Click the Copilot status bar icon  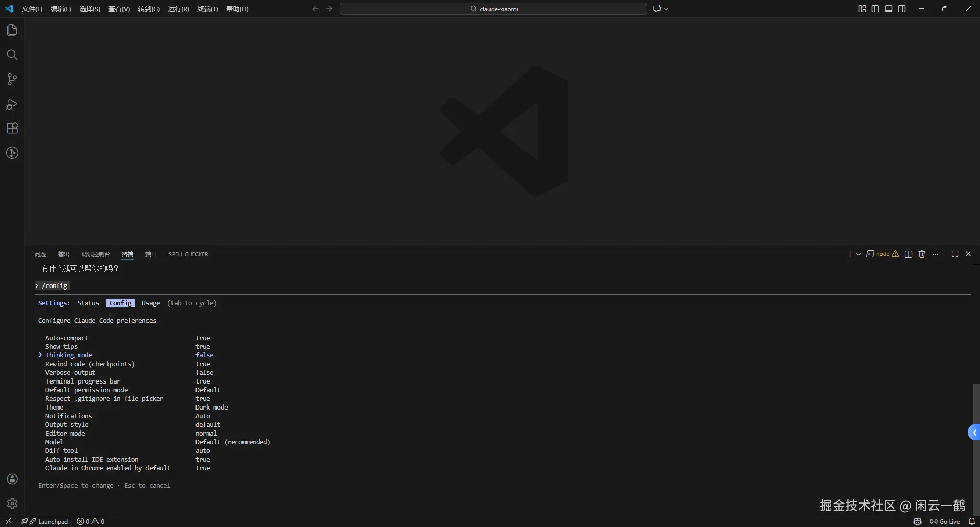pyautogui.click(x=918, y=521)
